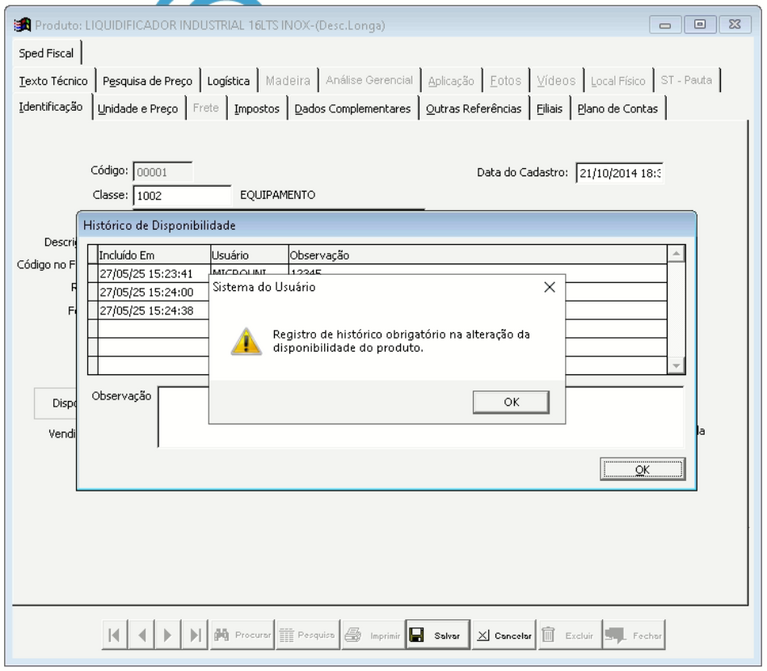Click OK in the warning message
Viewport: 767px width, 671px height.
point(511,401)
